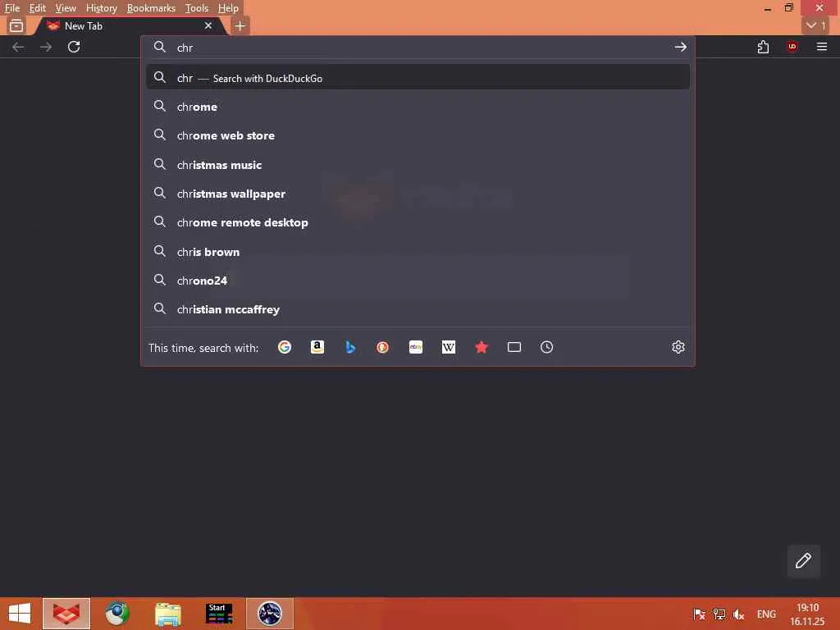840x630 pixels.
Task: Search history via the clock icon
Action: point(546,347)
